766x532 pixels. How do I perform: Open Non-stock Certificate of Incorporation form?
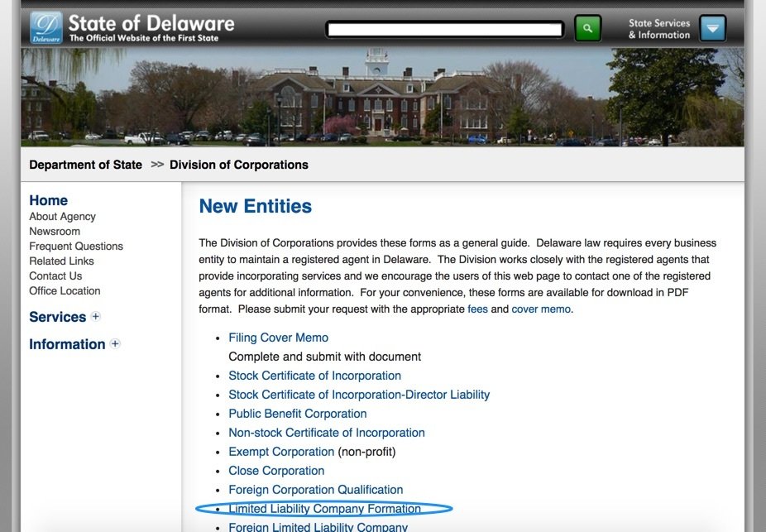click(x=327, y=433)
